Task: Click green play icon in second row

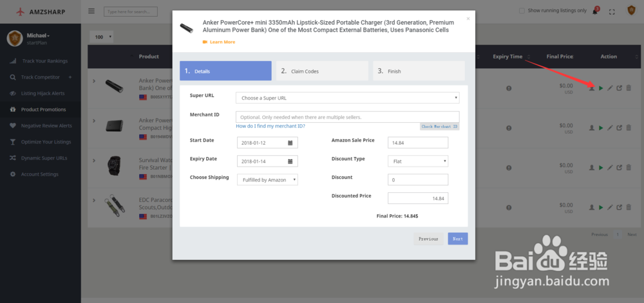Action: (601, 128)
